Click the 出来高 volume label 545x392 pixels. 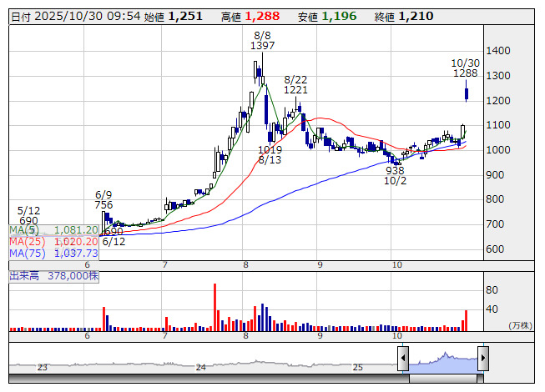pyautogui.click(x=26, y=275)
